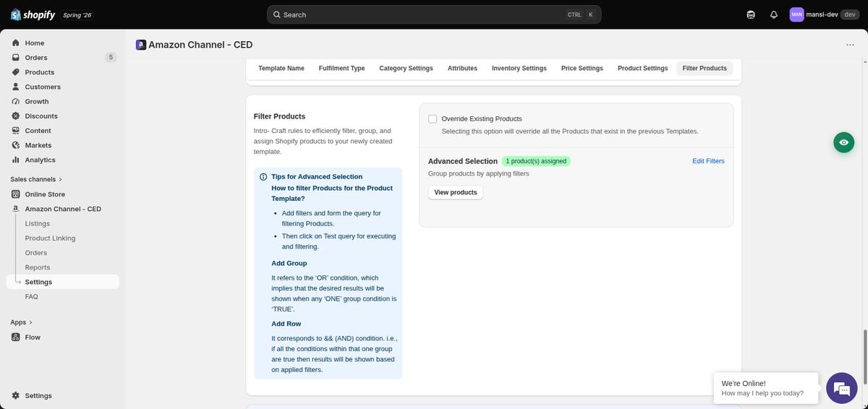Click the View products button
The width and height of the screenshot is (868, 409).
(x=456, y=192)
